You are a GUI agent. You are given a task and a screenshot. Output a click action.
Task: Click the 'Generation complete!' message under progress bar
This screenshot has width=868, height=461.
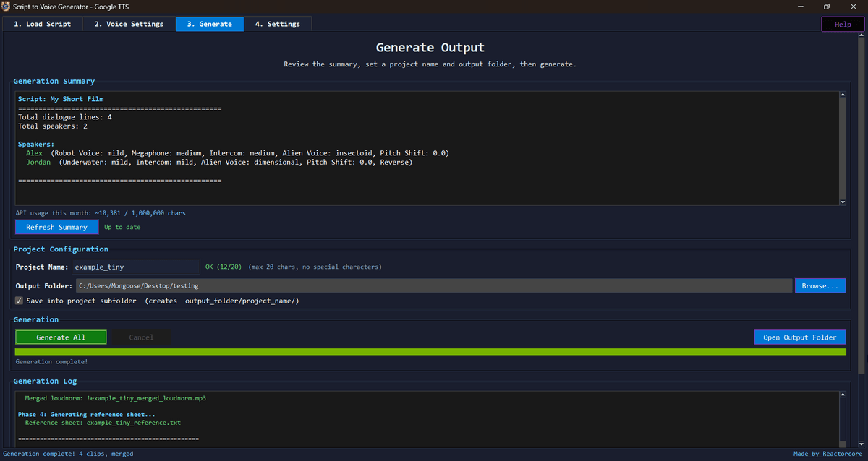(x=51, y=361)
